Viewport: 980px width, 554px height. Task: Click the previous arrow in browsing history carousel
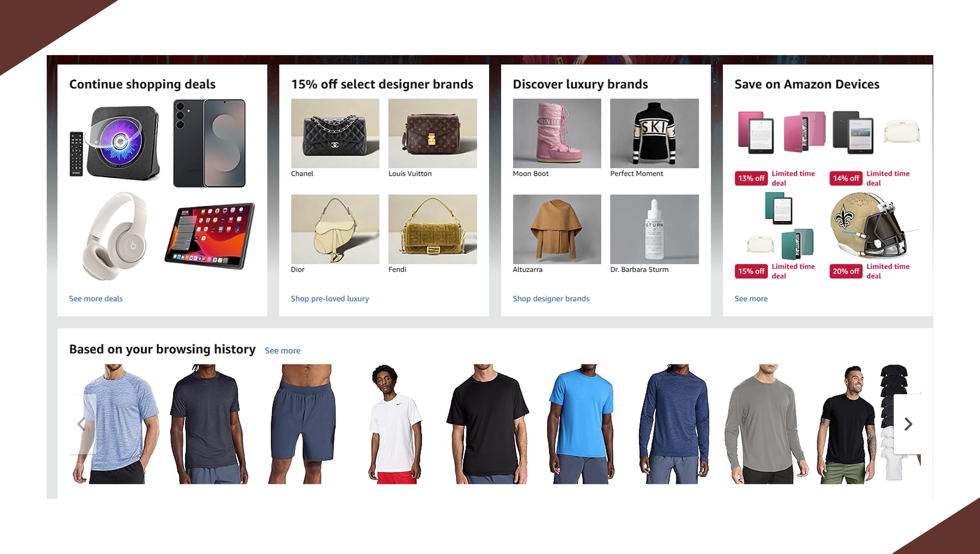point(82,424)
